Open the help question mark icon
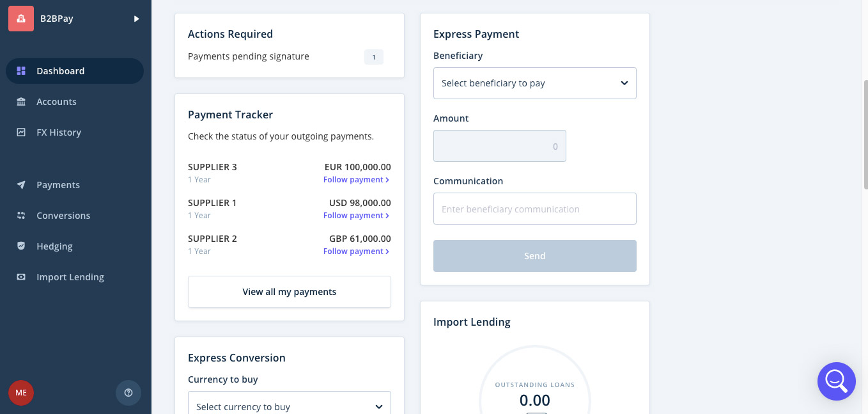Screen dimensions: 868x414 [x=128, y=393]
